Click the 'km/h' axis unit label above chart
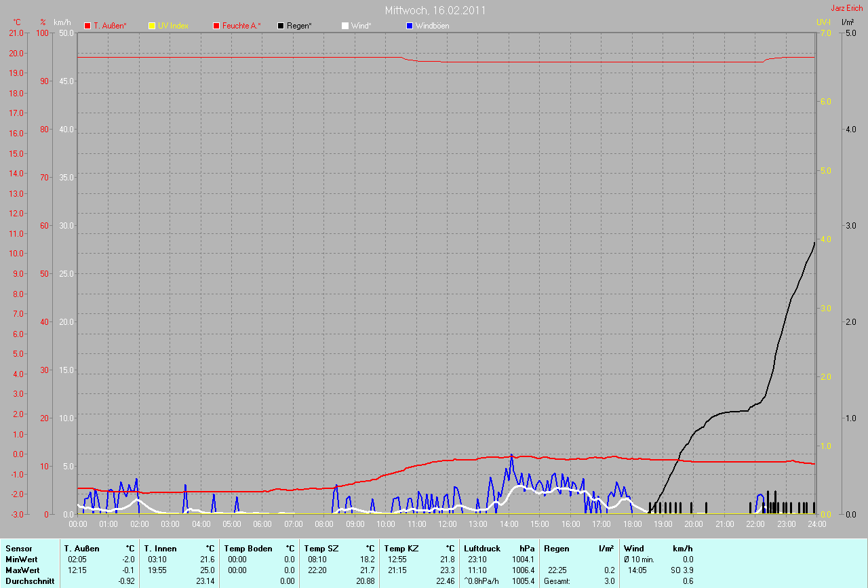This screenshot has width=868, height=588. [x=62, y=22]
